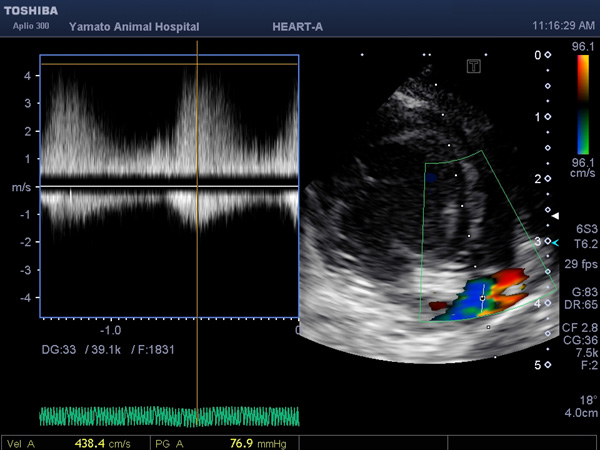Click the DG:33 Doppler gain readout
The image size is (600, 450).
coord(59,349)
